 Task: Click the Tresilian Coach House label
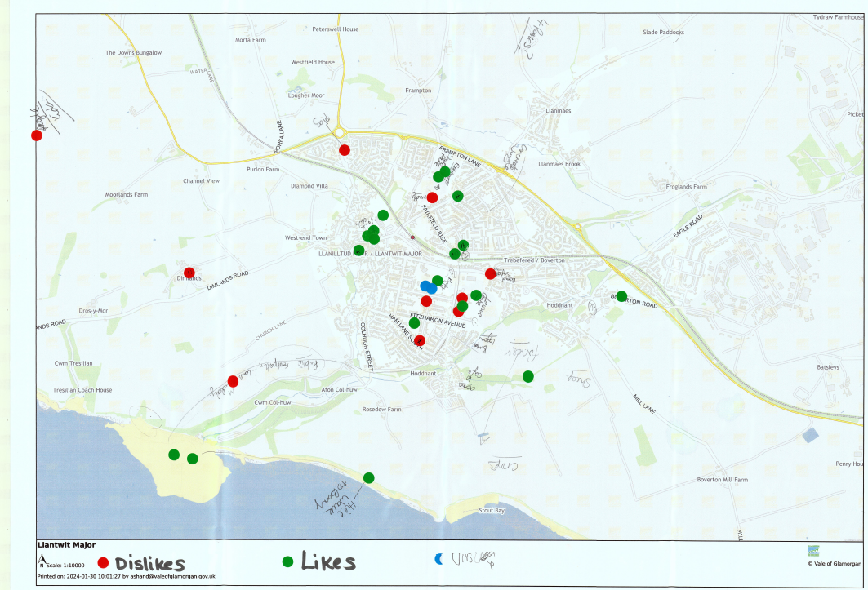pyautogui.click(x=81, y=390)
